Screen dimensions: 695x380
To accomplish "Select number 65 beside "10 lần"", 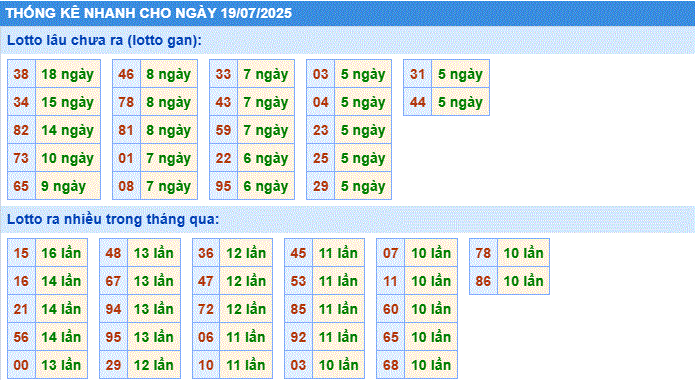I will click(x=390, y=337).
